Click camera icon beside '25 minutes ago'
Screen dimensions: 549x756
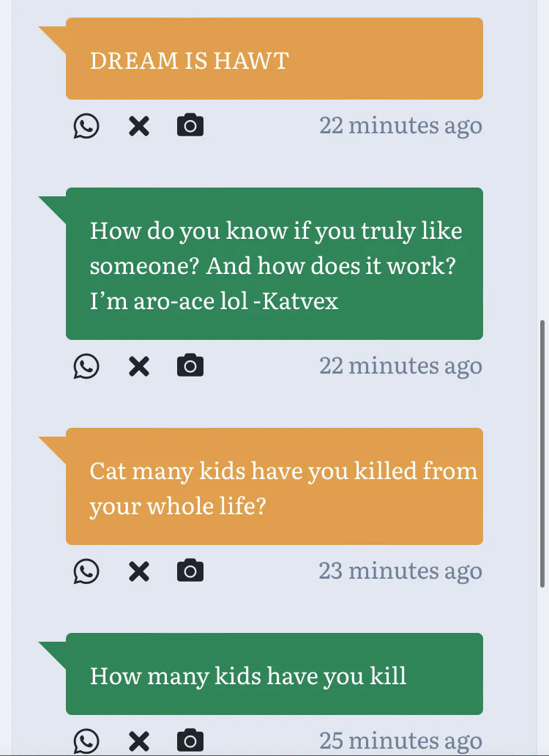tap(190, 741)
